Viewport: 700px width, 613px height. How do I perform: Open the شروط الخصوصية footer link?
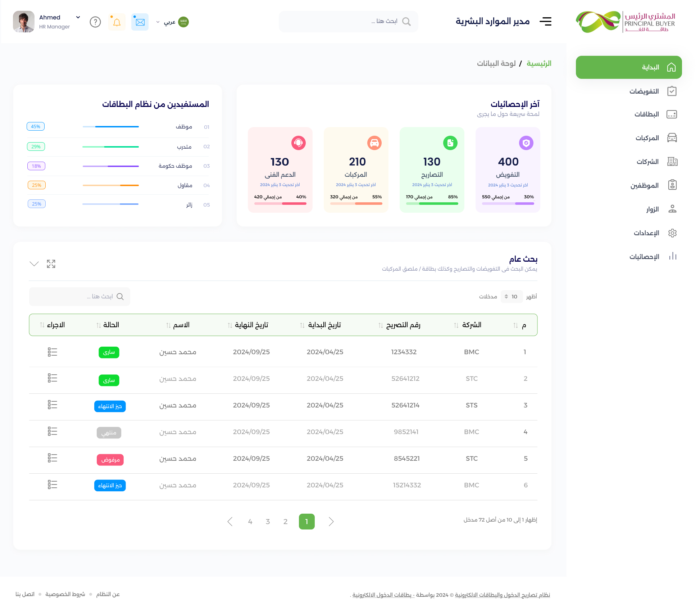pos(65,594)
